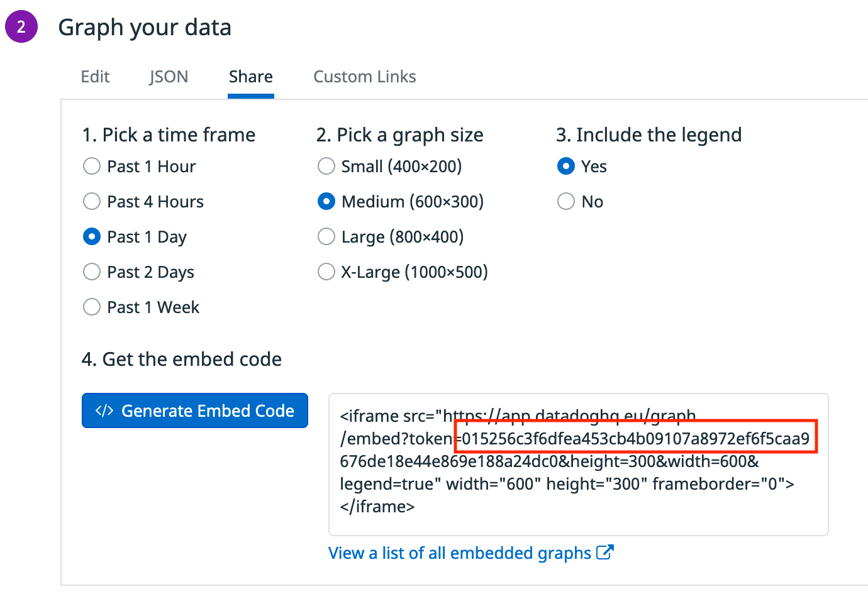Screen dimensions: 868x611
Task: Click inside the iframe embed code box
Action: (579, 465)
